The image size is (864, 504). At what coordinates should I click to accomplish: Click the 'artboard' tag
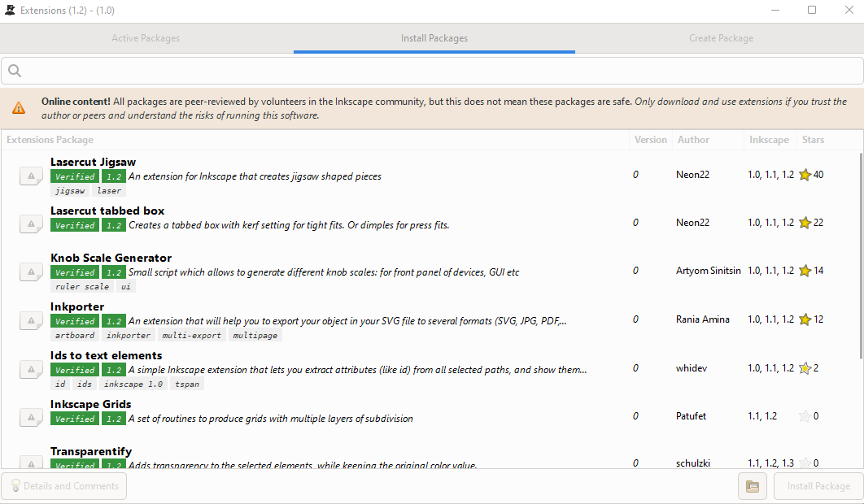coord(74,335)
